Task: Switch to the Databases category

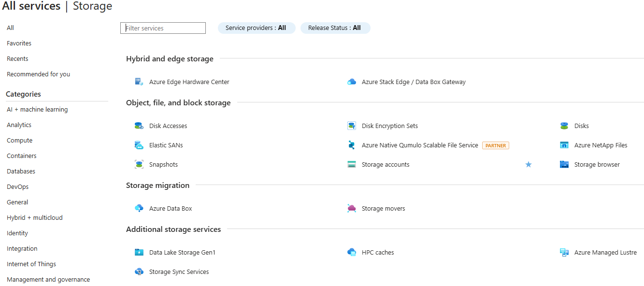Action: pos(21,172)
